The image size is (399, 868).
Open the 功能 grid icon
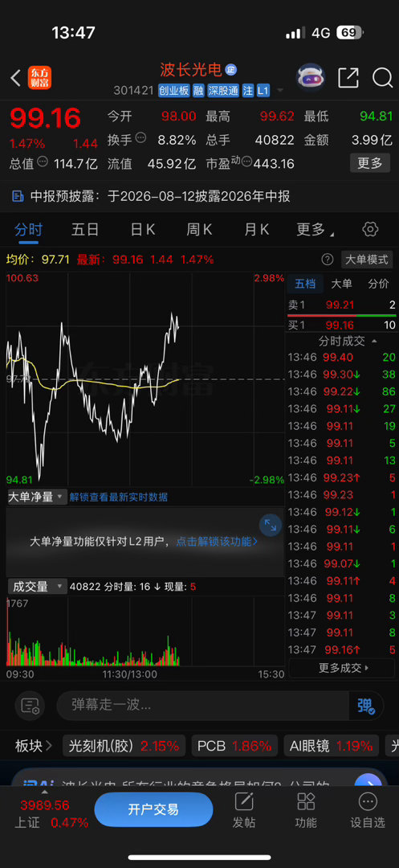pyautogui.click(x=306, y=811)
